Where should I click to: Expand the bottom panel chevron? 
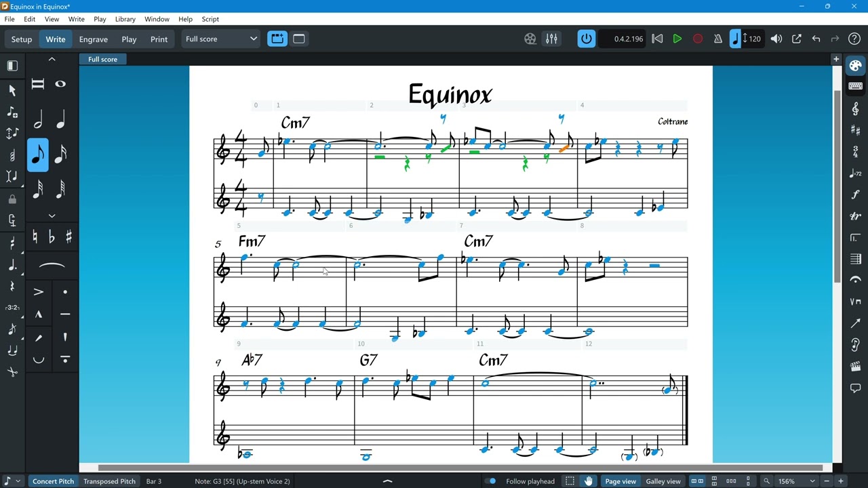coord(388,481)
